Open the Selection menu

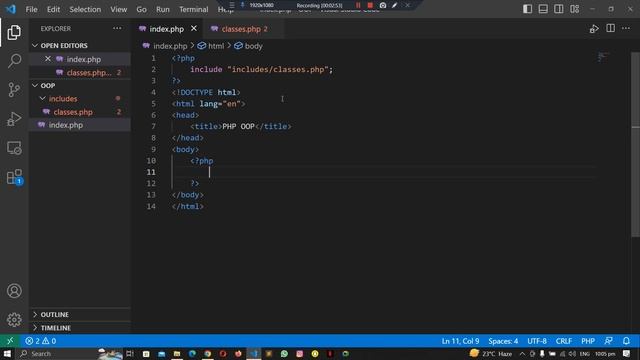(85, 9)
